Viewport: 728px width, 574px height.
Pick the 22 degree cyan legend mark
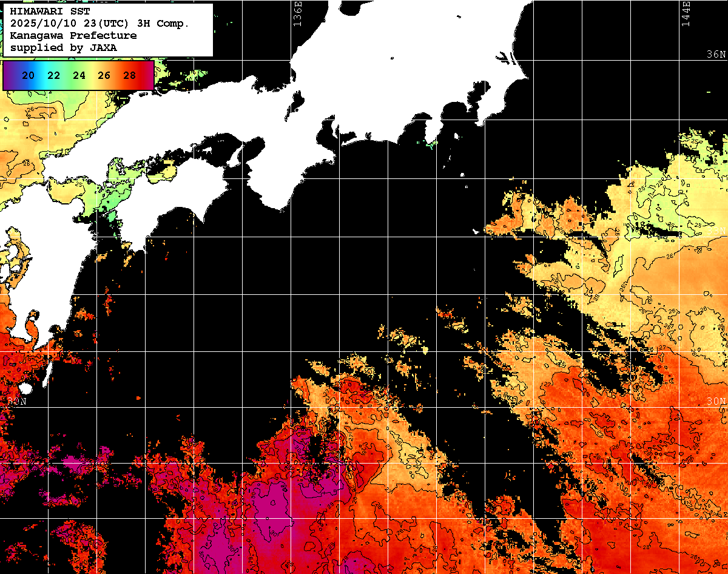pos(53,76)
